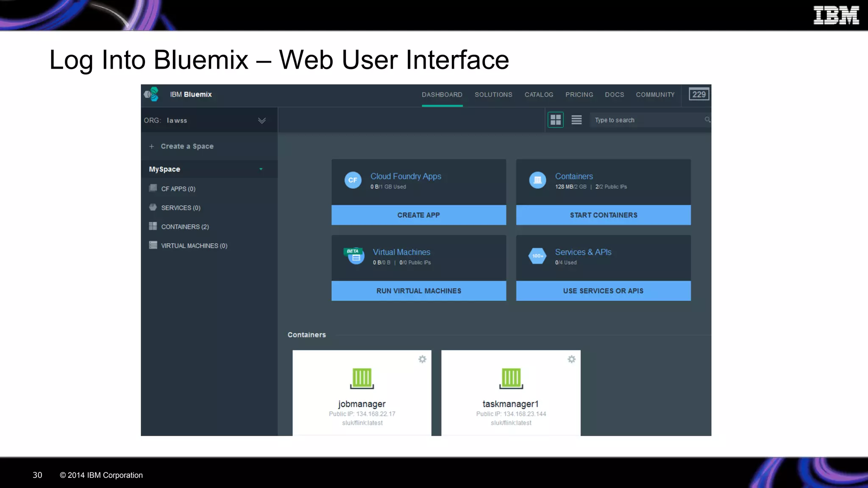The height and width of the screenshot is (488, 868).
Task: Open the Virtual Machines title link
Action: coord(401,252)
